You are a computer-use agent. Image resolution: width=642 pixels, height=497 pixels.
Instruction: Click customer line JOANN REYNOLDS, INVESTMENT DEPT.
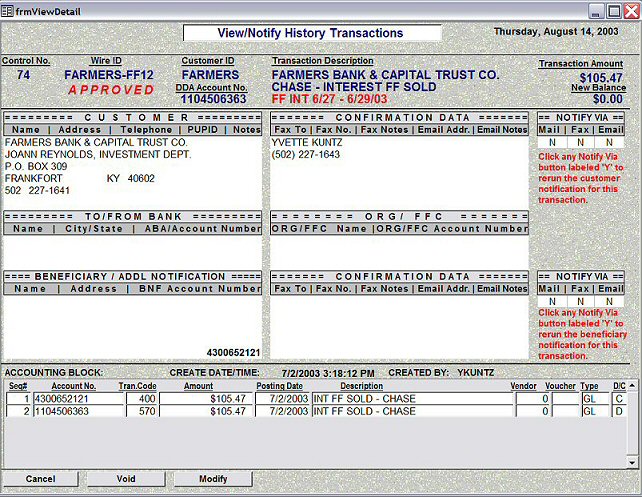point(98,154)
